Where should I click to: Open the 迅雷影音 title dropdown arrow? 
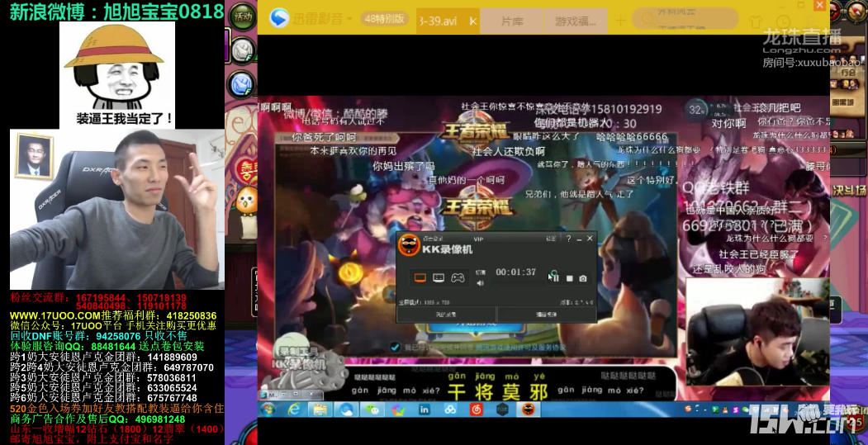pos(349,19)
